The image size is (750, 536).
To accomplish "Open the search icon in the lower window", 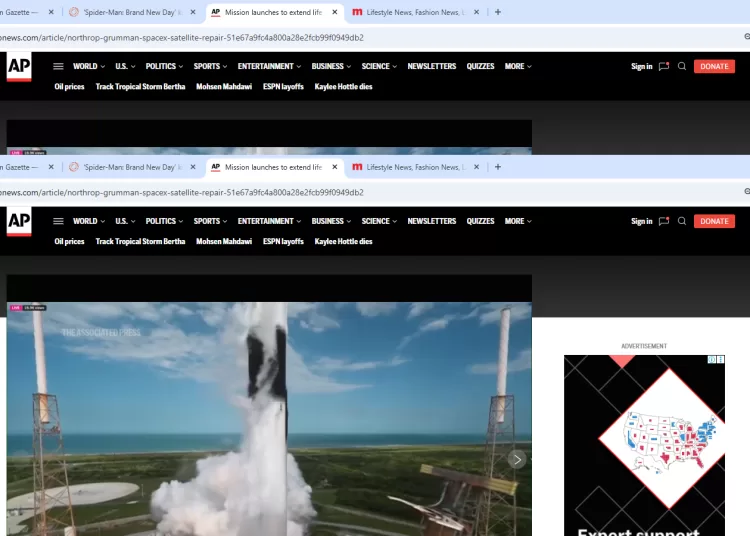I will pos(682,221).
